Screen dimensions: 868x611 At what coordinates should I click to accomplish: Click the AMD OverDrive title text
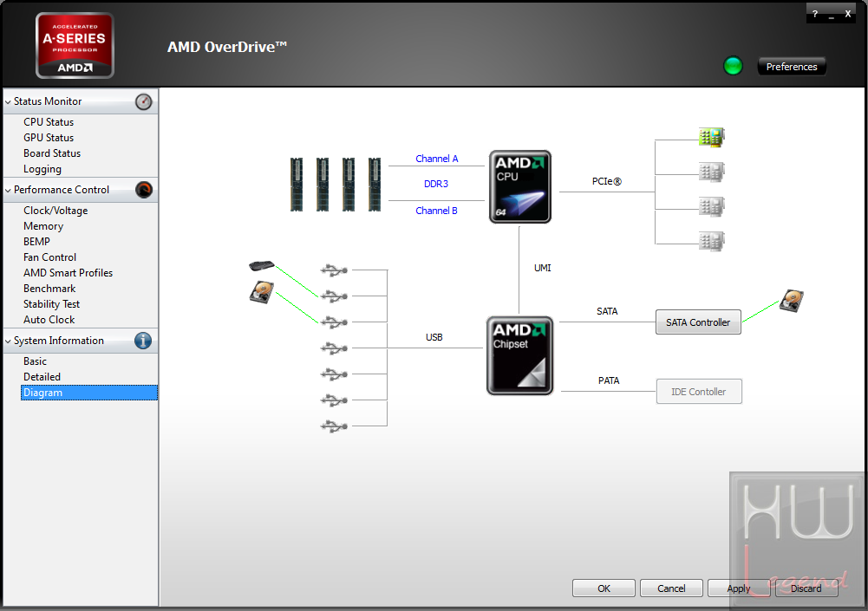coord(227,47)
